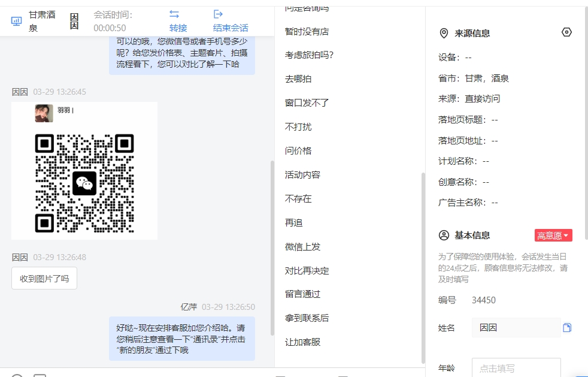The height and width of the screenshot is (377, 588).
Task: Click the location pin icon beside 来源信息
Action: tap(444, 34)
